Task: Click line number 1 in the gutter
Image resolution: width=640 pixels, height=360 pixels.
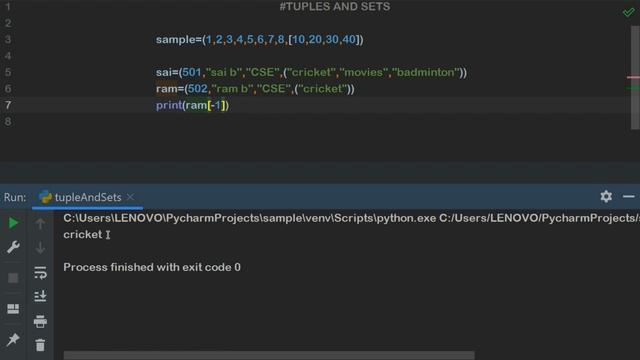Action: click(8, 7)
